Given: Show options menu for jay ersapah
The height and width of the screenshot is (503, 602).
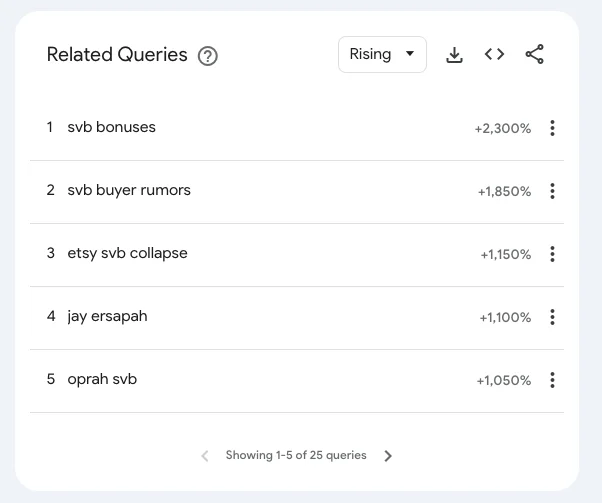Looking at the screenshot, I should click(x=552, y=317).
